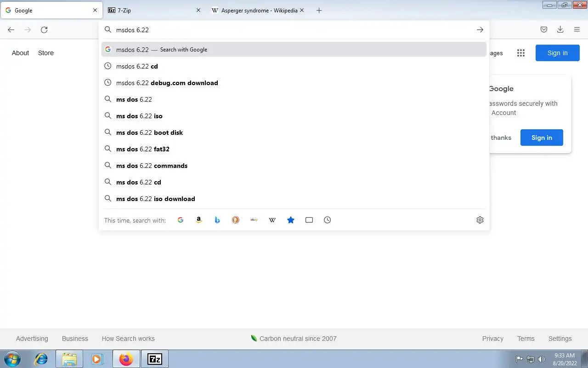The height and width of the screenshot is (368, 588).
Task: Click the volume speaker tray icon
Action: pyautogui.click(x=542, y=359)
